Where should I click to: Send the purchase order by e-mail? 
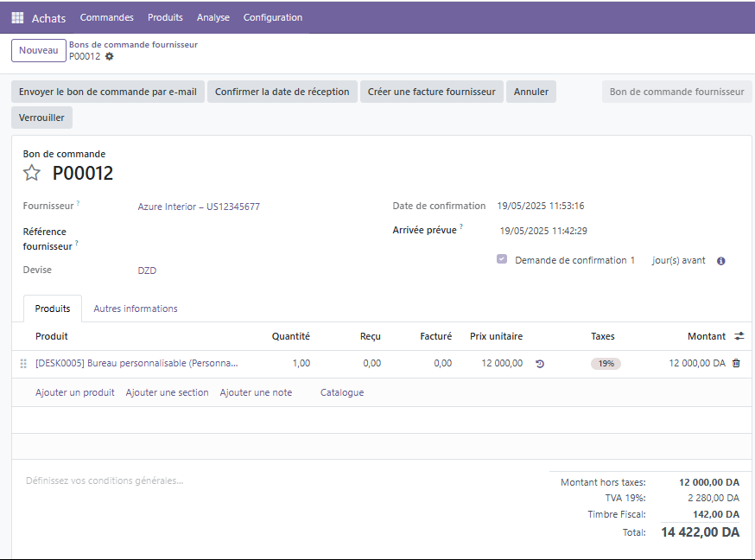click(108, 92)
